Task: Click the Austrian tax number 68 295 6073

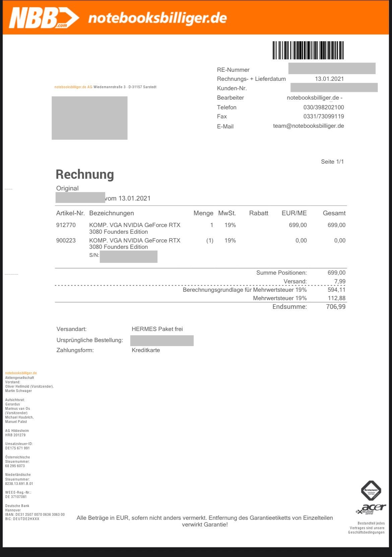Action: (x=15, y=466)
